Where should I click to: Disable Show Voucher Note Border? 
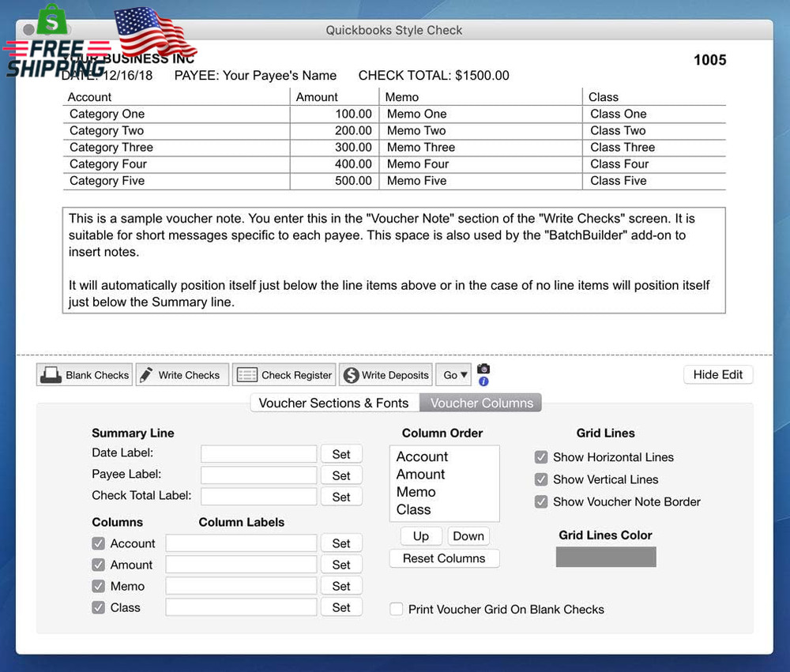[541, 501]
